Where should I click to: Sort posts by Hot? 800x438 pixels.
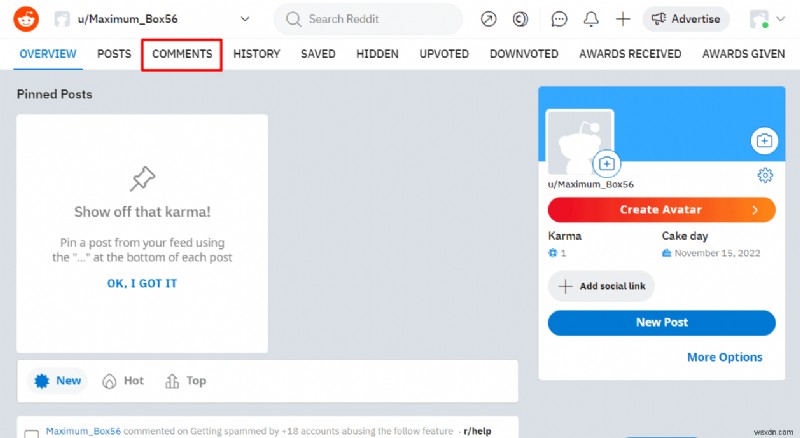pyautogui.click(x=123, y=381)
